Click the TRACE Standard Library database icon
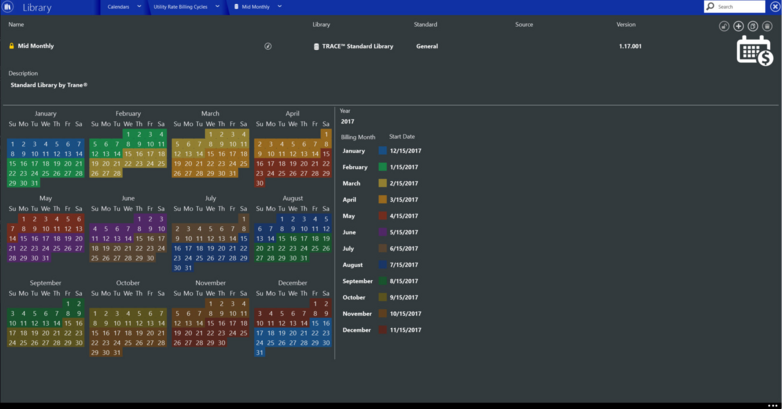The height and width of the screenshot is (409, 782). [316, 46]
